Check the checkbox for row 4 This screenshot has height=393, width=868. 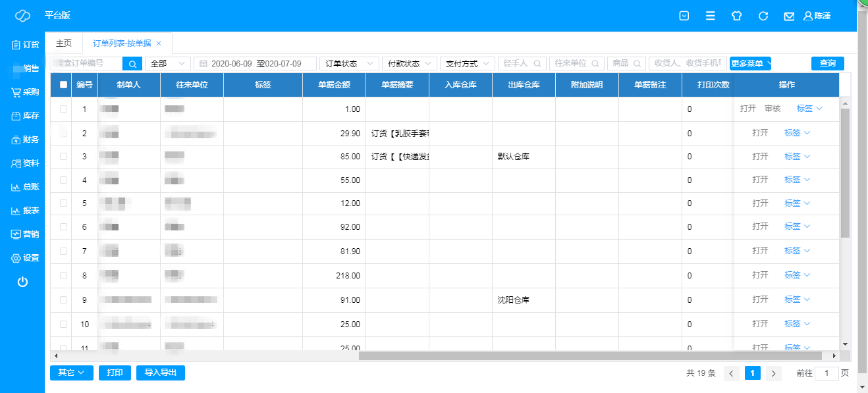63,180
